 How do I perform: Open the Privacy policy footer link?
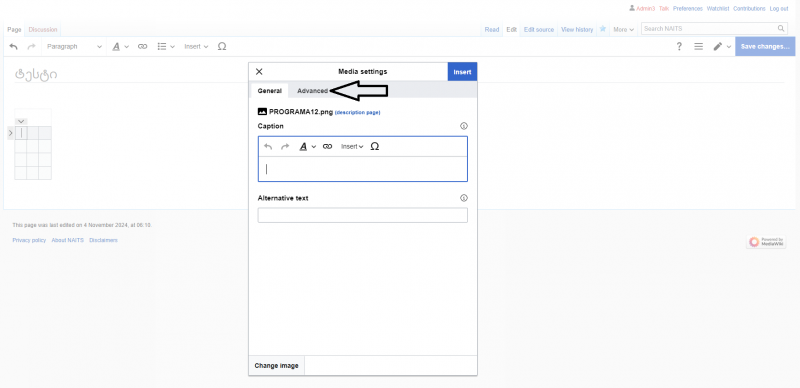point(29,240)
